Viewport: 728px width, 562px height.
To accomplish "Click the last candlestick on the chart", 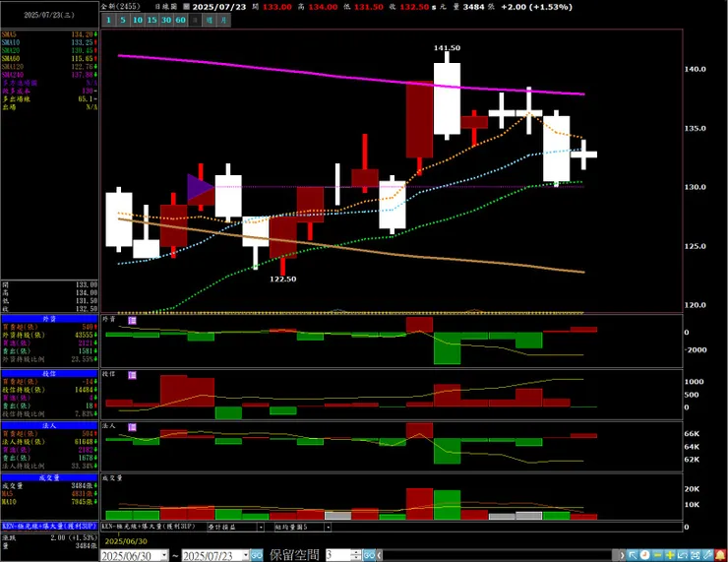I will pyautogui.click(x=583, y=155).
